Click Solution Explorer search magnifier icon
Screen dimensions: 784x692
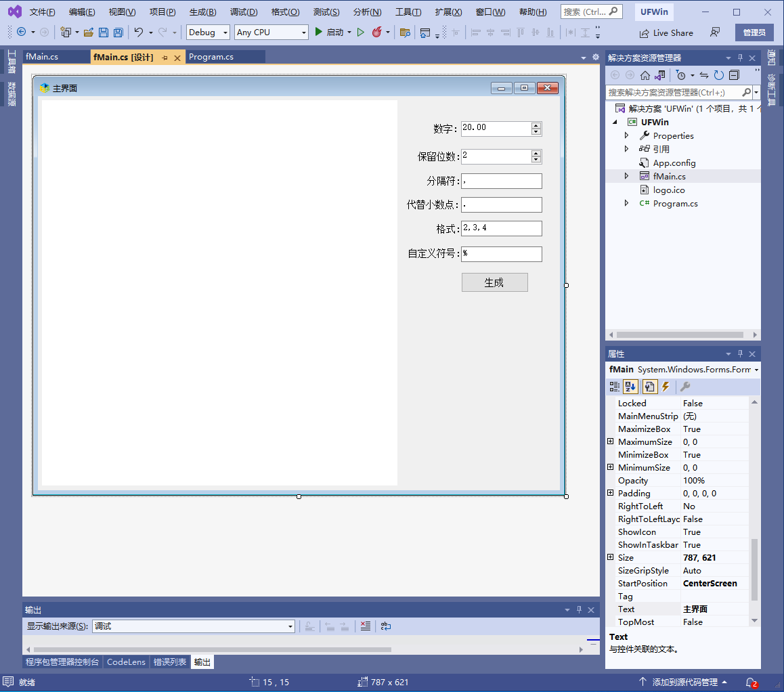pos(747,92)
